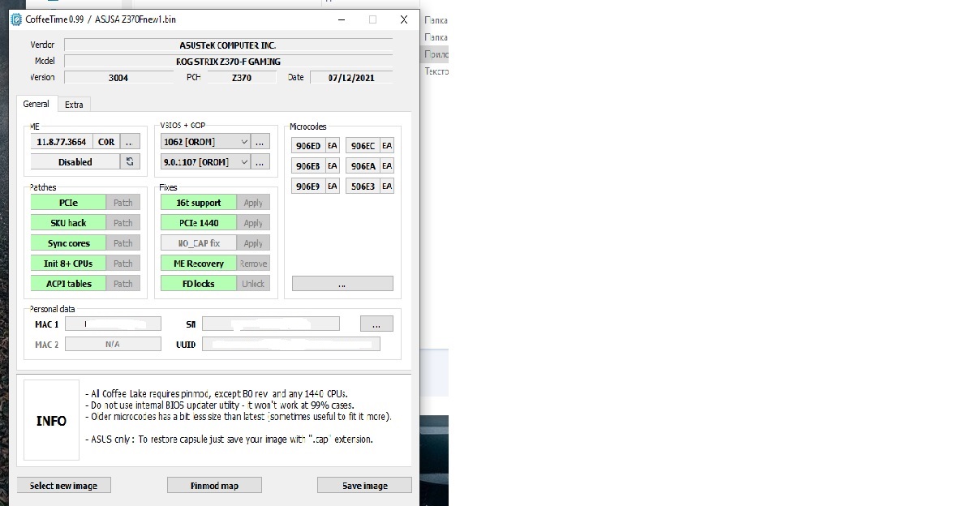Click the UUID input field
This screenshot has width=980, height=506.
tap(291, 344)
